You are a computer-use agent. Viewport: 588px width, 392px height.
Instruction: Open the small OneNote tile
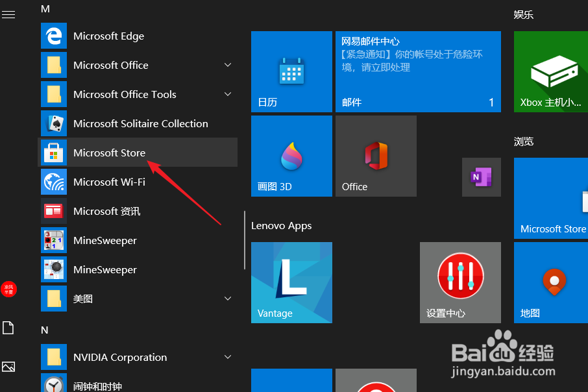pyautogui.click(x=482, y=177)
